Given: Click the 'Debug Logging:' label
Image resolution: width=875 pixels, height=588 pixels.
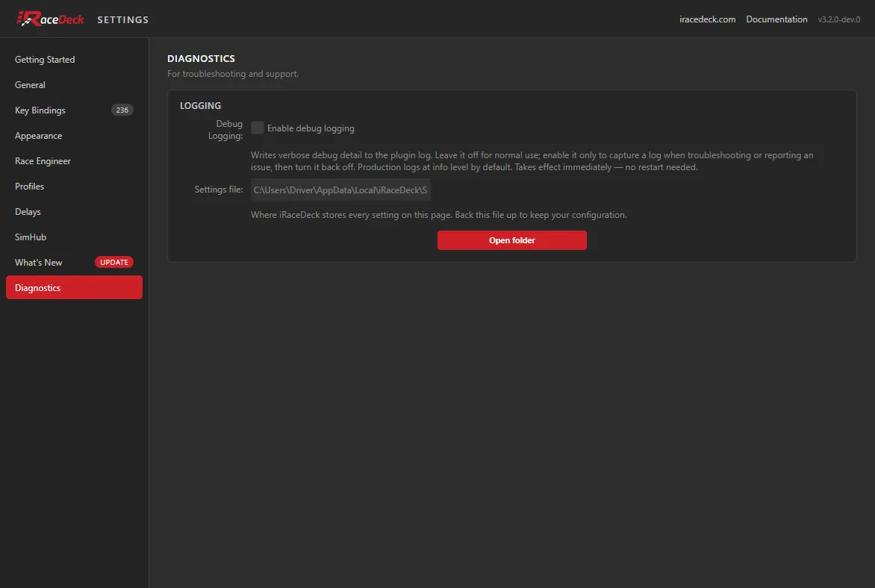Looking at the screenshot, I should [x=225, y=129].
